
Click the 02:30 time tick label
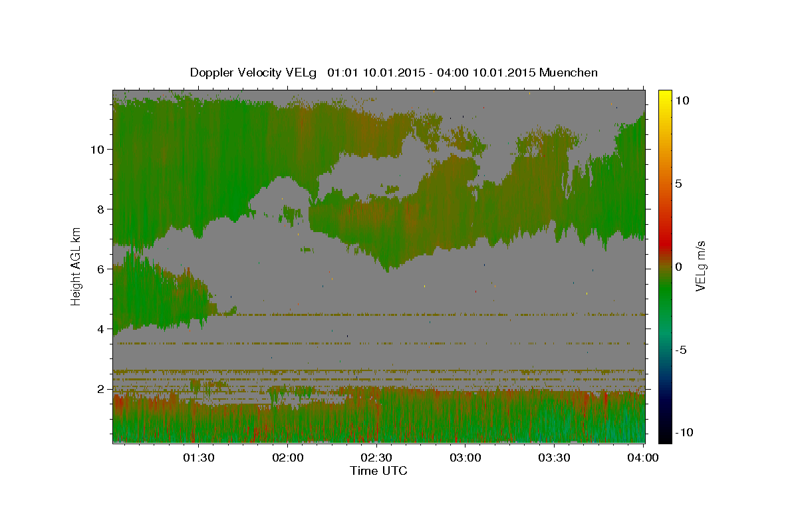(376, 458)
